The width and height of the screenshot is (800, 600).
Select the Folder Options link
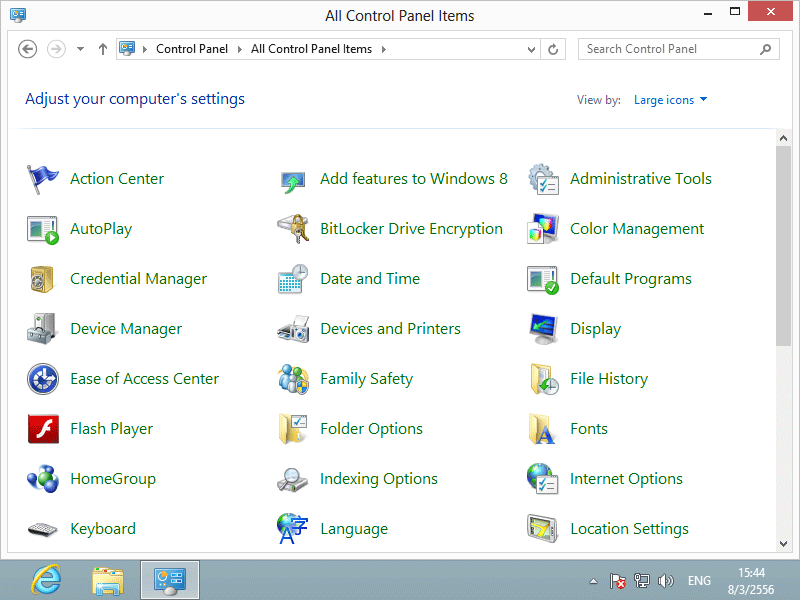(371, 429)
